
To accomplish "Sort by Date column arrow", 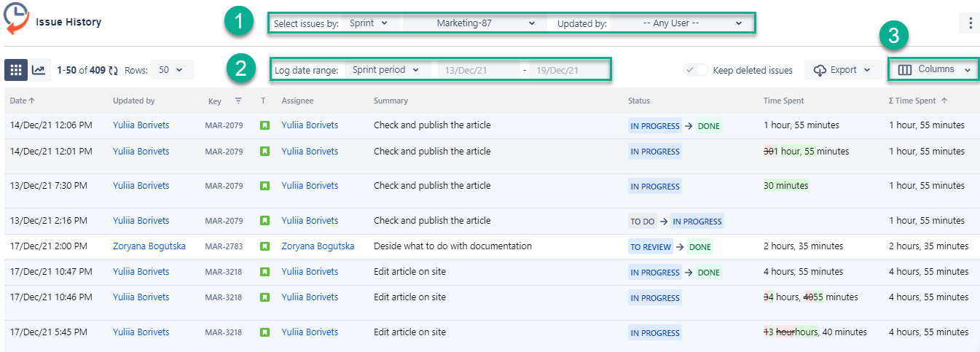I will coord(32,101).
